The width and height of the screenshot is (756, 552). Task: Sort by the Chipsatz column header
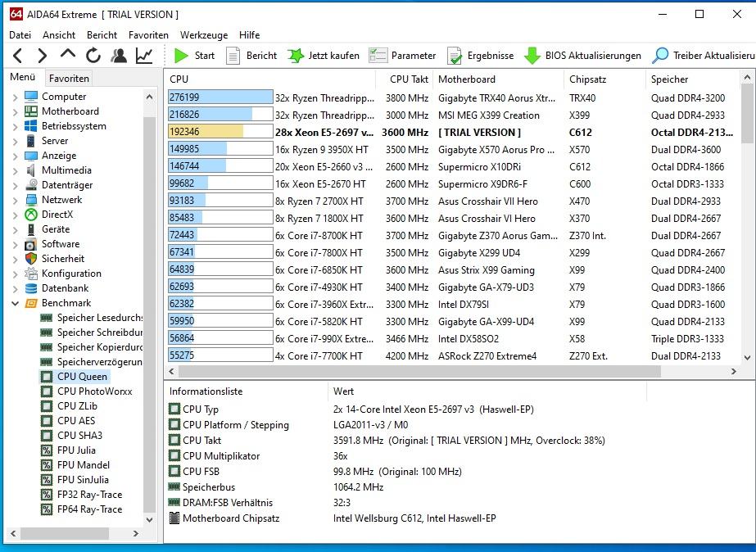(x=604, y=79)
